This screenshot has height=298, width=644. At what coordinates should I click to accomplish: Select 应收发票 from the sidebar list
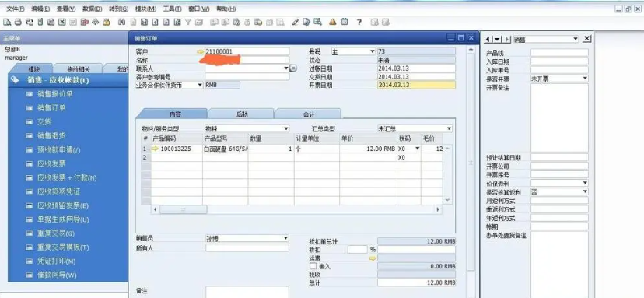(52, 163)
